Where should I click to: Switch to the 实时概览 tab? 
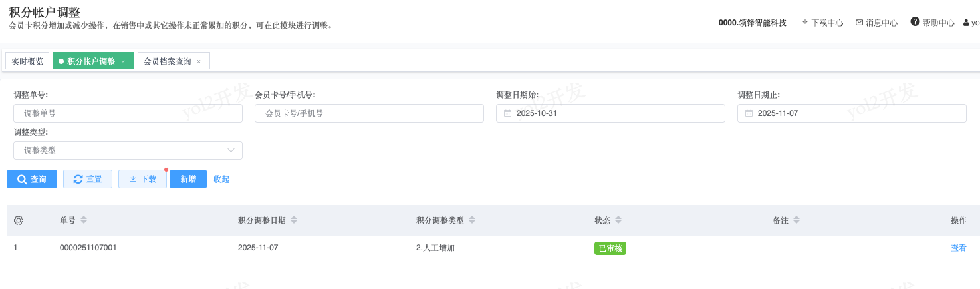click(27, 61)
